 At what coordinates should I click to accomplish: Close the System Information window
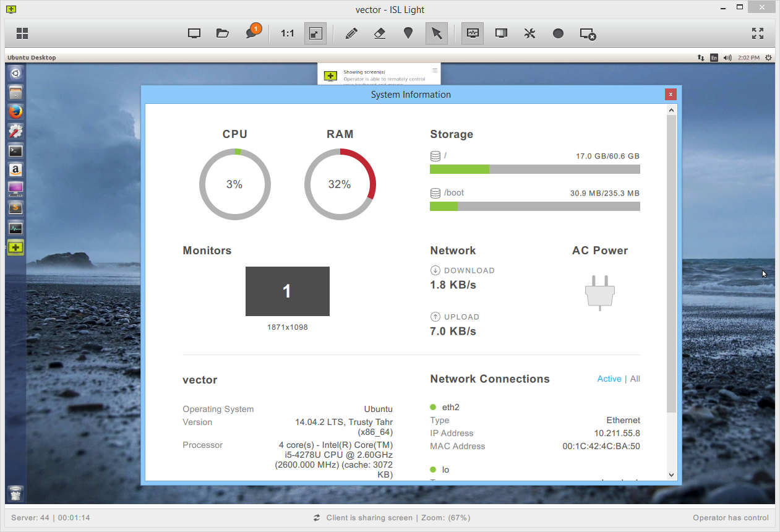671,95
